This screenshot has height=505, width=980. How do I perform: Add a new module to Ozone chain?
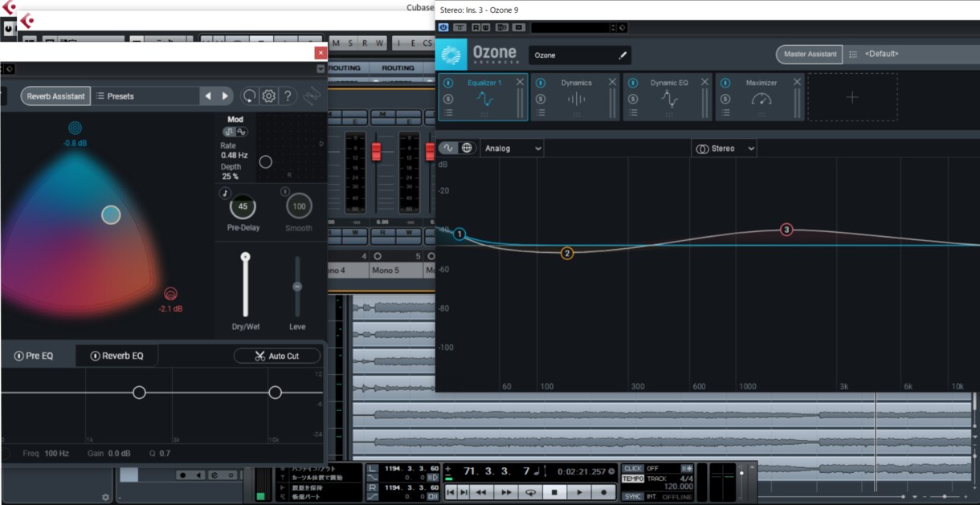pos(852,97)
